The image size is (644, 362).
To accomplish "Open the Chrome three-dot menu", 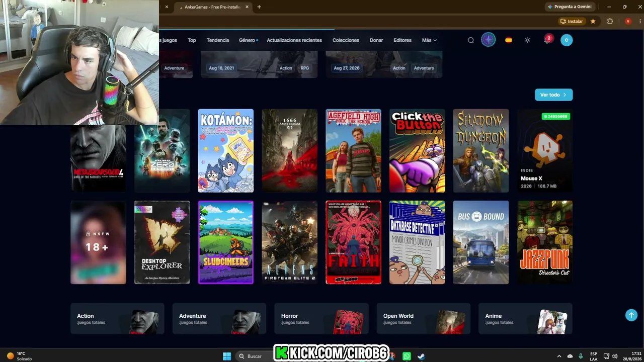I will point(639,21).
